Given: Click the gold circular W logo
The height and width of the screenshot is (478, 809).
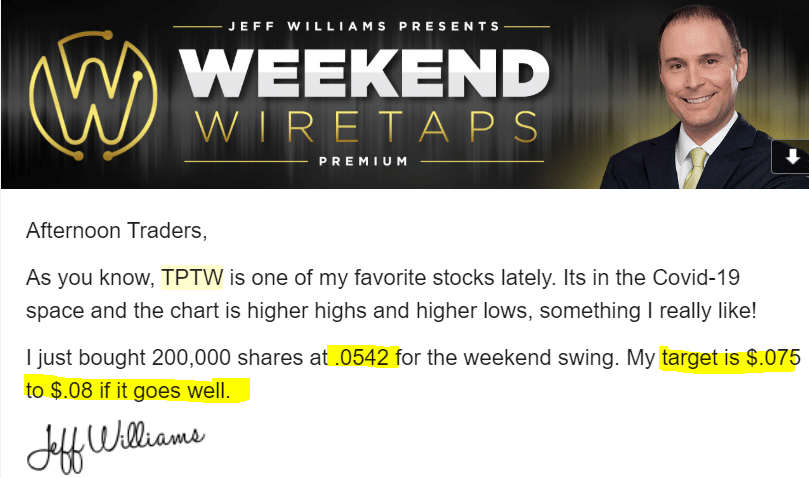Looking at the screenshot, I should click(93, 96).
